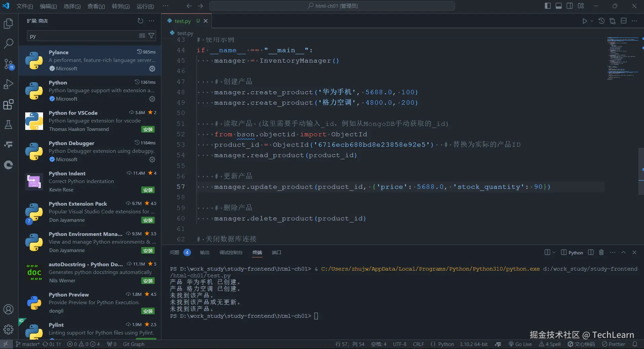Open the Run and Debug view
This screenshot has height=349, width=644.
coord(8,84)
